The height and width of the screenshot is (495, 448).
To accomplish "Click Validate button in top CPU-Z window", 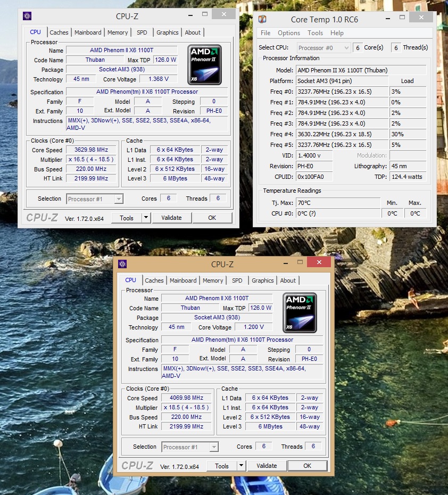I will click(172, 218).
